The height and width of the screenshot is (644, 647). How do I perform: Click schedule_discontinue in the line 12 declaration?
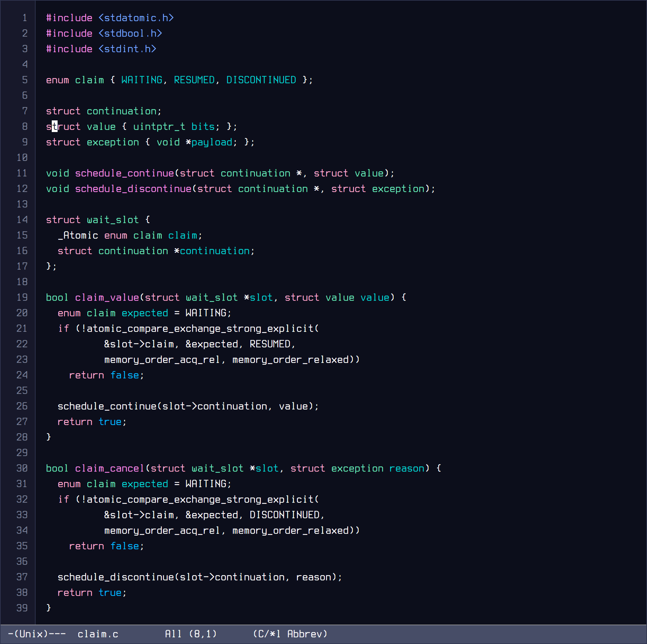pyautogui.click(x=133, y=189)
